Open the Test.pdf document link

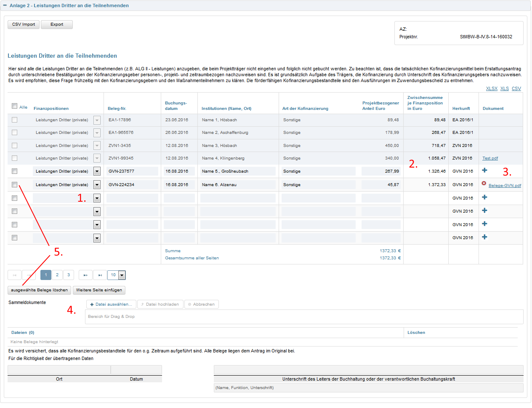(x=490, y=158)
